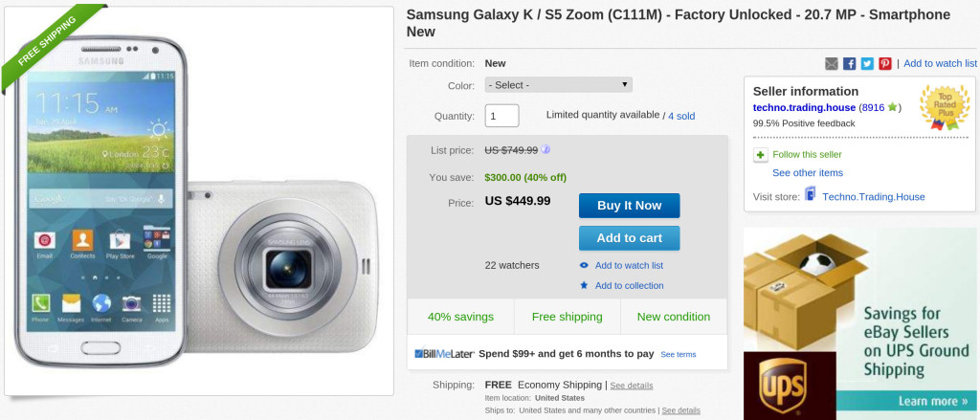This screenshot has height=420, width=980.
Task: View the 4 sold link
Action: coord(681,116)
